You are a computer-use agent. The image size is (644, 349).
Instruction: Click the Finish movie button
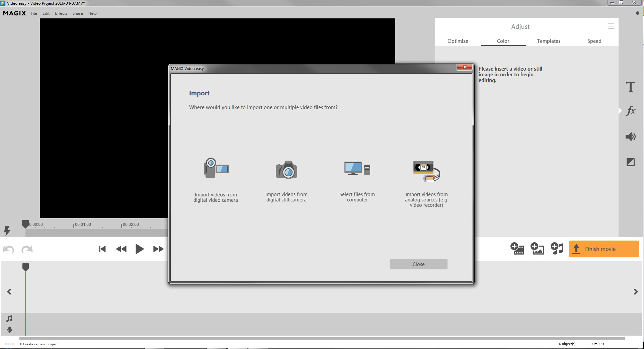click(604, 249)
